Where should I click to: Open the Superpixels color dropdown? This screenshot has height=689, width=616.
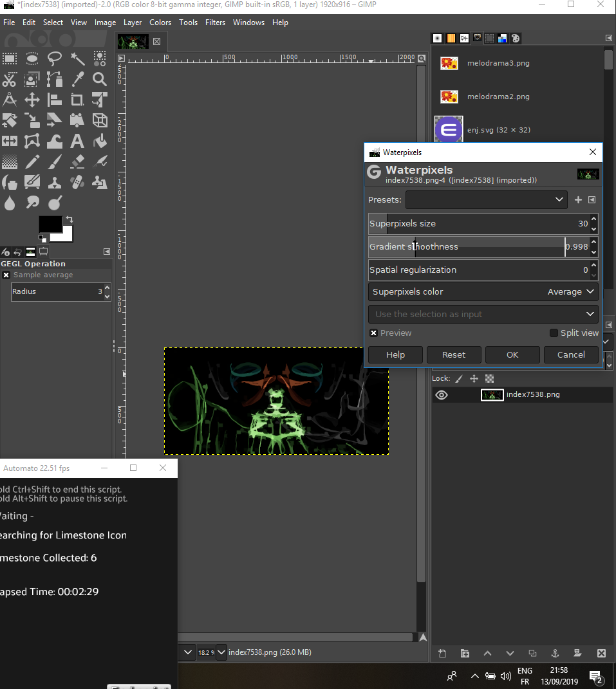(483, 292)
